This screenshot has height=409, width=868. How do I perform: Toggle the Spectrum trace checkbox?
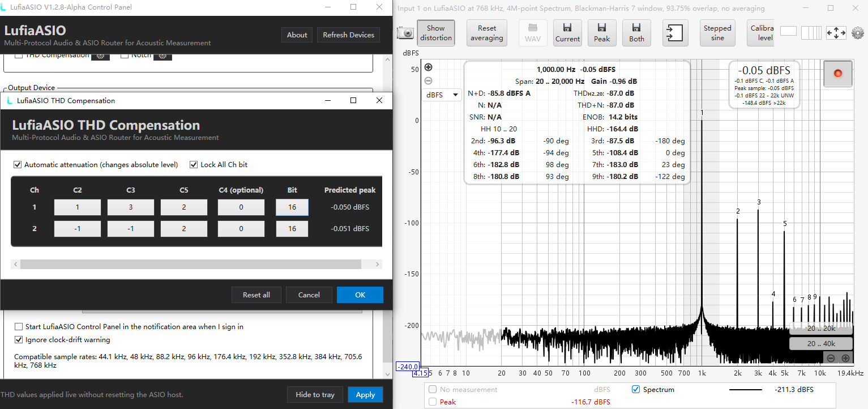tap(635, 389)
